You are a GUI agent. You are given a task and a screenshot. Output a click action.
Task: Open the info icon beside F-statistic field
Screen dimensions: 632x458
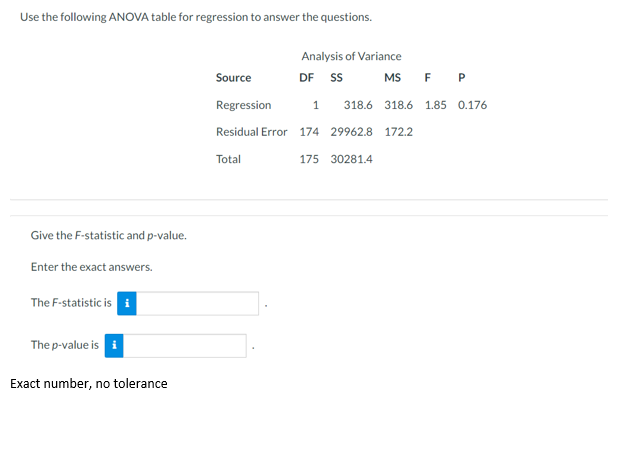point(127,303)
